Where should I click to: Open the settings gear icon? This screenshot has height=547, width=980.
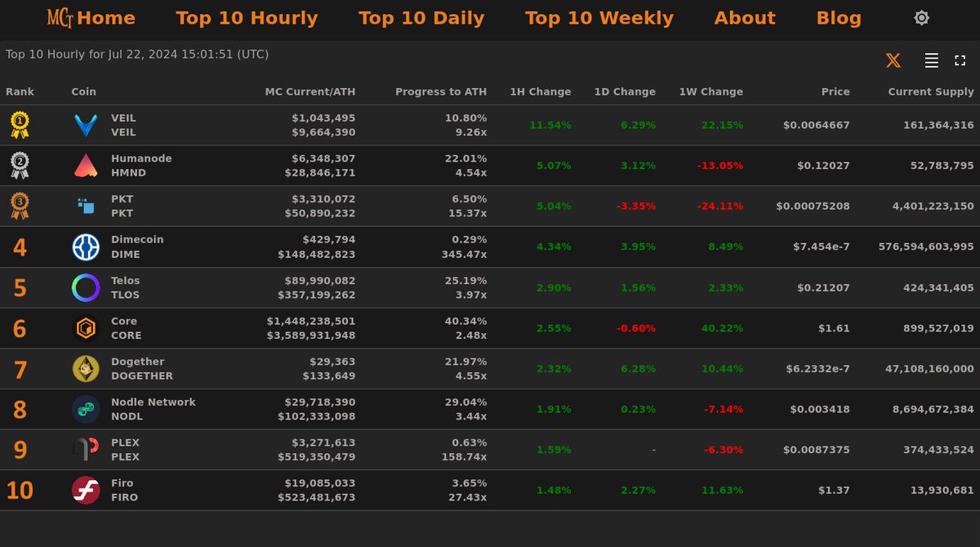tap(921, 18)
